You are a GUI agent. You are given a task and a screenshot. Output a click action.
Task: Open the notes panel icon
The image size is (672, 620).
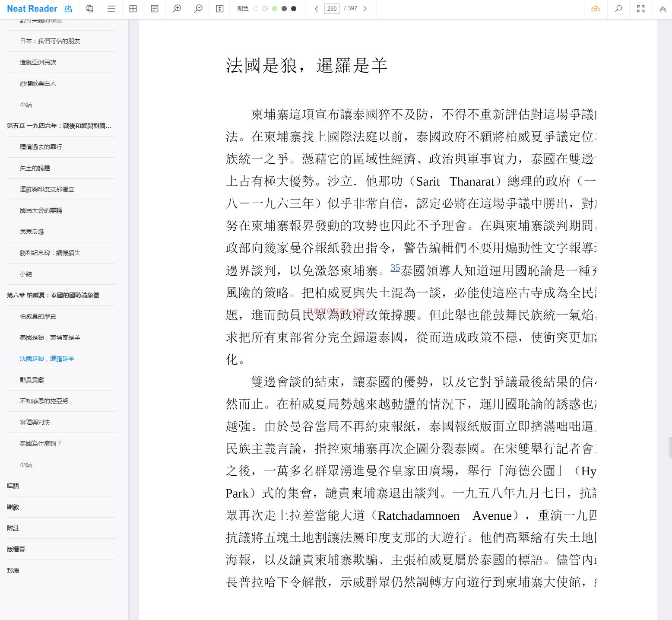pyautogui.click(x=155, y=9)
